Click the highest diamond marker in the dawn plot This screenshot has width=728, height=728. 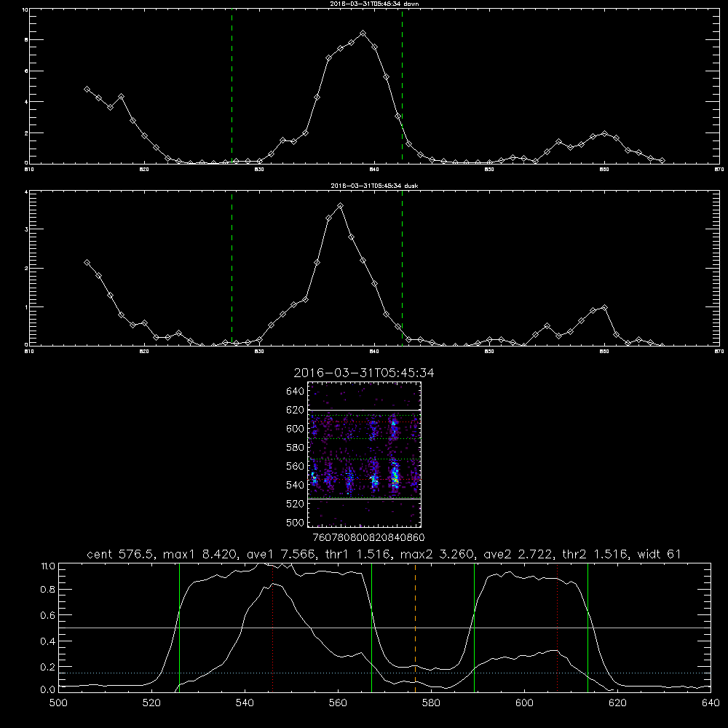(363, 33)
